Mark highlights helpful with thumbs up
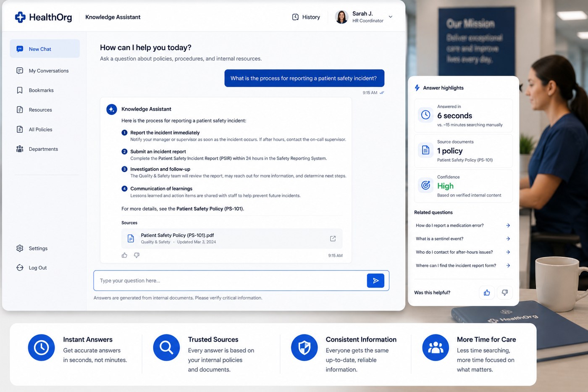588x392 pixels. (487, 292)
